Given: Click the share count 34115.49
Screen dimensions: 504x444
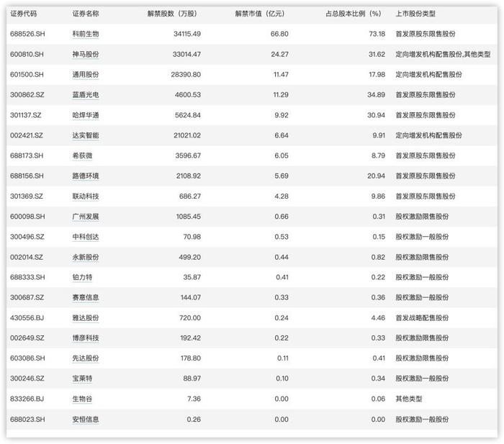Looking at the screenshot, I should pos(187,34).
